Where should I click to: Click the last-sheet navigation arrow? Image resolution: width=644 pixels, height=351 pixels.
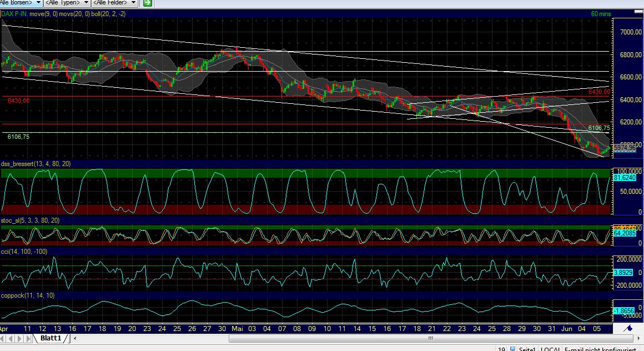click(x=27, y=338)
